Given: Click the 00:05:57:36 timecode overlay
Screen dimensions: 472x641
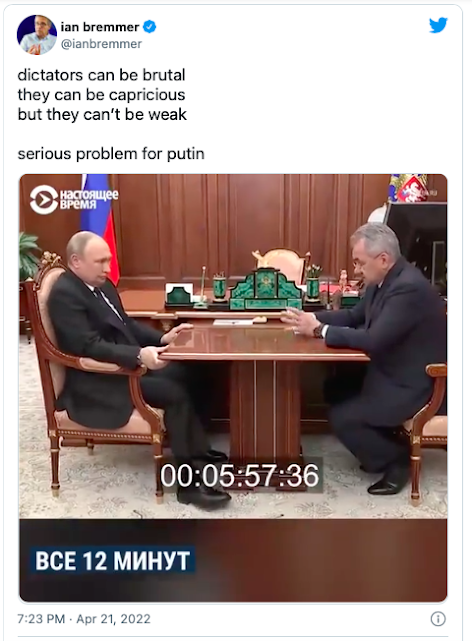Looking at the screenshot, I should coord(239,475).
